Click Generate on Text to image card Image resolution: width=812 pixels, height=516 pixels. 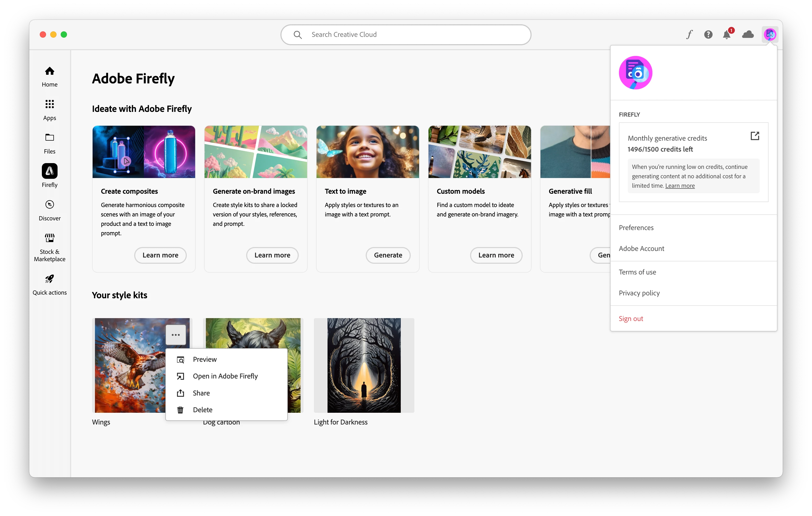(388, 255)
